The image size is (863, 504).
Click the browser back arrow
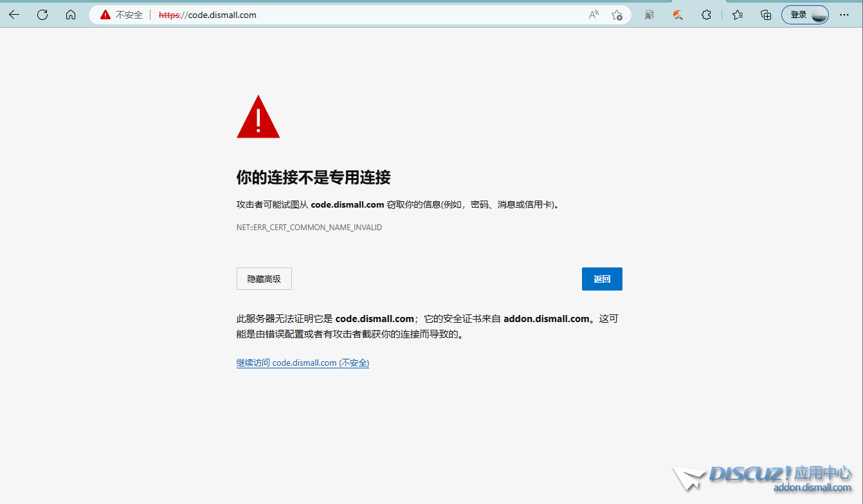tap(14, 15)
